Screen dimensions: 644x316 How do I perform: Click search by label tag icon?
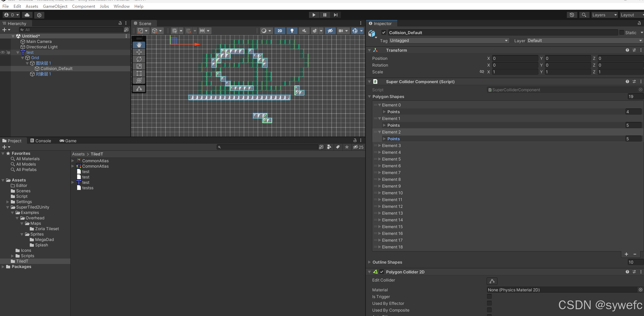338,147
